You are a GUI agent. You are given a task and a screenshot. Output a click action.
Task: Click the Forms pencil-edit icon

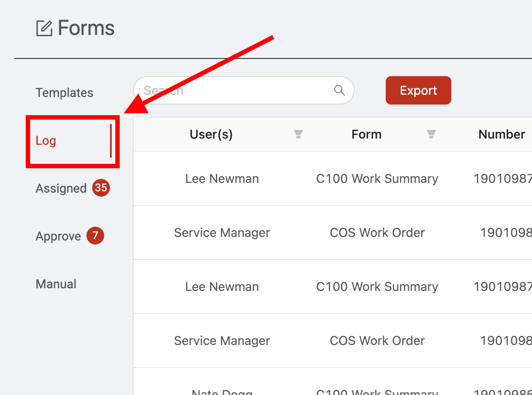click(x=44, y=28)
